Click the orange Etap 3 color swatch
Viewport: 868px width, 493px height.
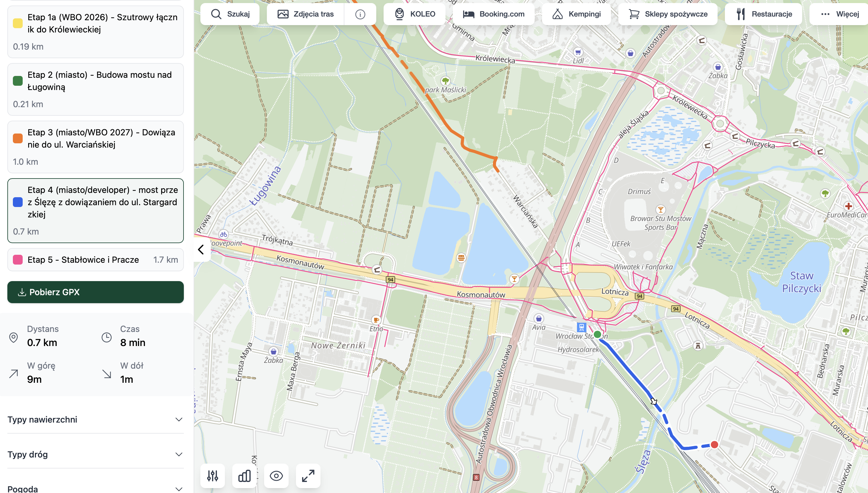(18, 138)
